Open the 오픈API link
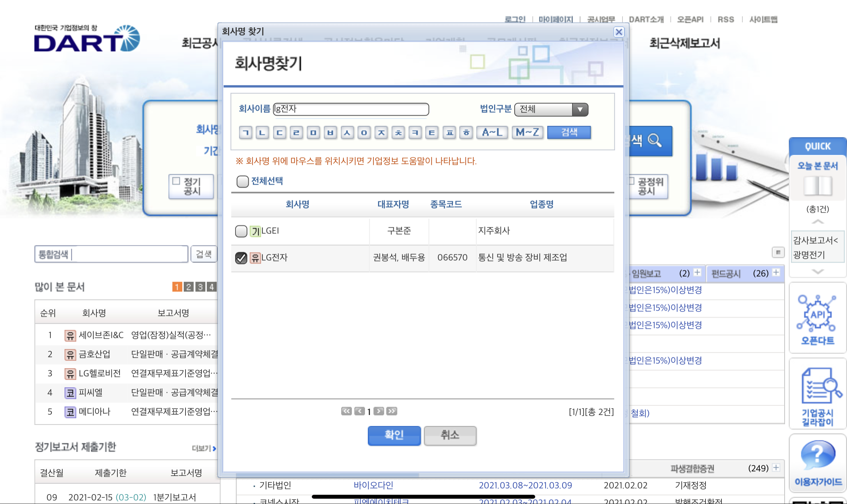The height and width of the screenshot is (504, 847). click(x=690, y=20)
